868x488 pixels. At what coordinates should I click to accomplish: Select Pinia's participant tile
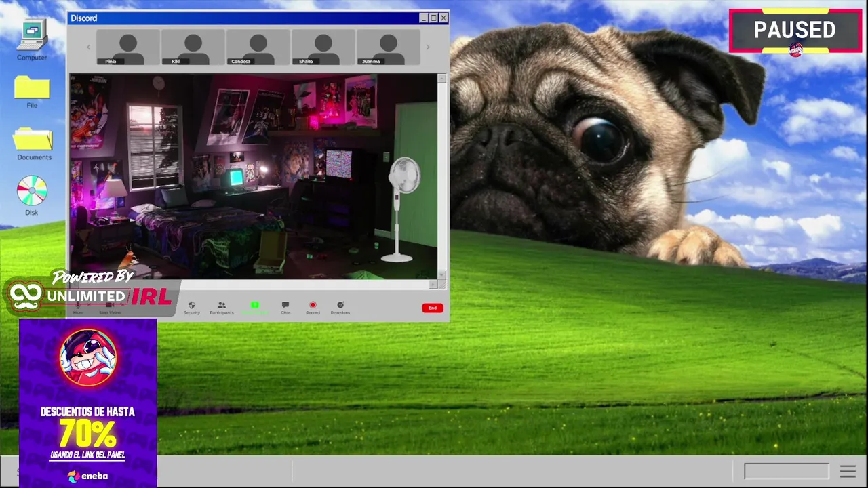coord(128,47)
